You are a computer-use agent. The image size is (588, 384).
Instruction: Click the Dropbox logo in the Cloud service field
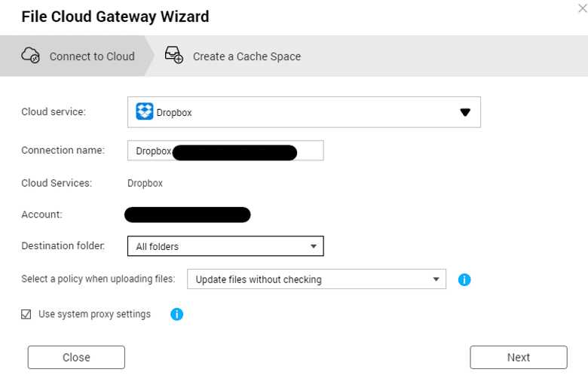click(145, 111)
